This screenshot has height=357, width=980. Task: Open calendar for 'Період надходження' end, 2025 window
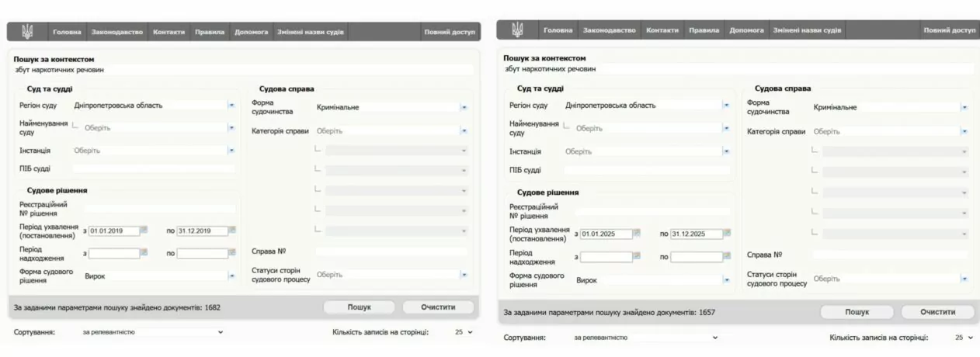click(x=728, y=256)
